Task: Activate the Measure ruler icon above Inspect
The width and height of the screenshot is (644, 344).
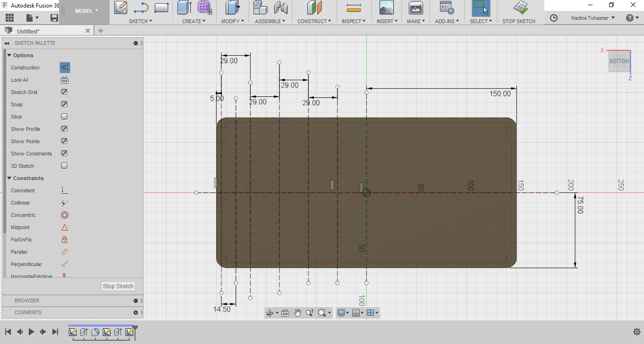Action: click(354, 8)
